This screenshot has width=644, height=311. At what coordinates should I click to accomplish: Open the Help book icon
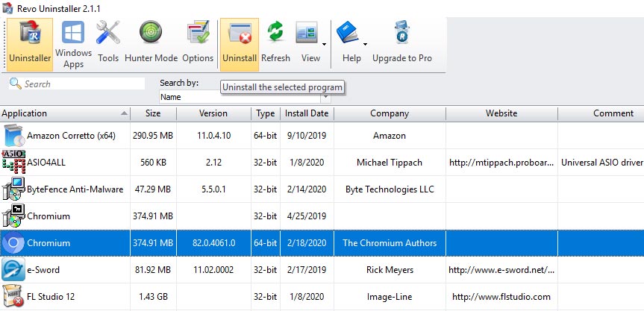(x=347, y=33)
